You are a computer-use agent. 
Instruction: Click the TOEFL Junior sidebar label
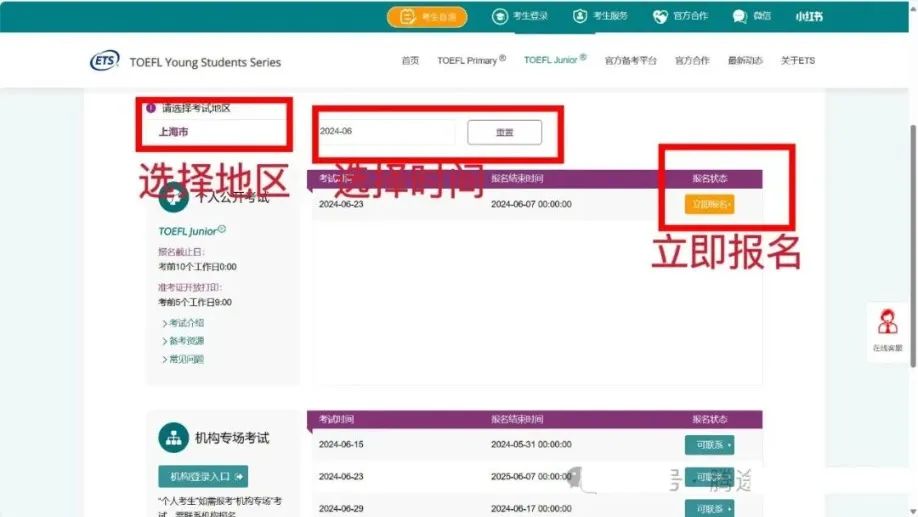coord(191,231)
